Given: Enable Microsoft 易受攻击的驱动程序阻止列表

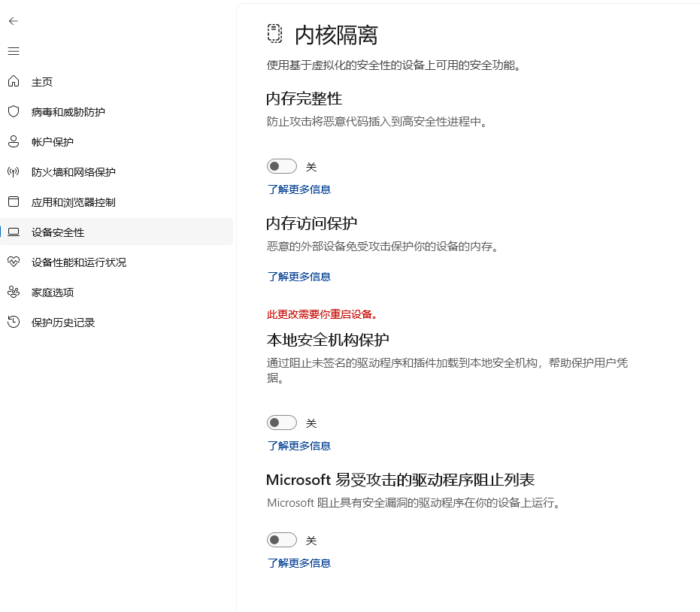Looking at the screenshot, I should point(282,540).
